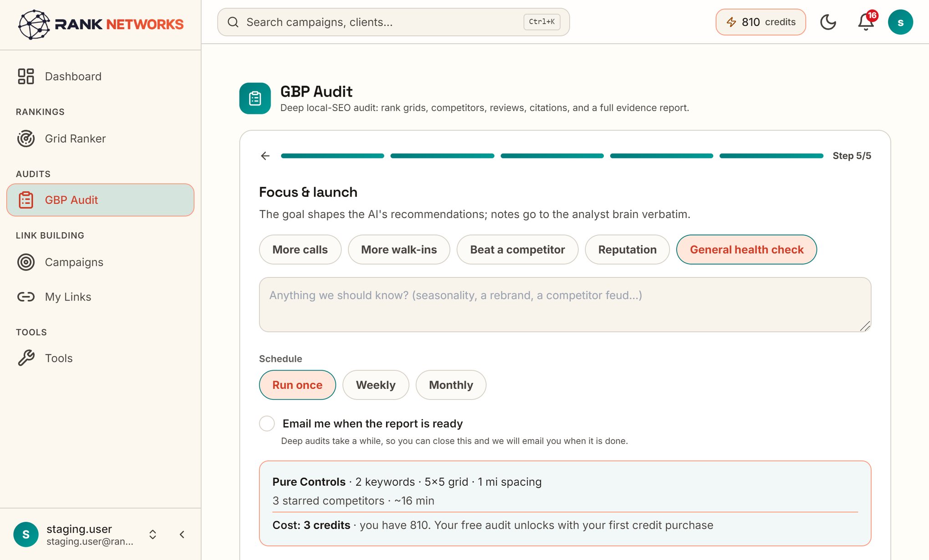Image resolution: width=929 pixels, height=560 pixels.
Task: Click the My Links chain icon
Action: coord(26,297)
